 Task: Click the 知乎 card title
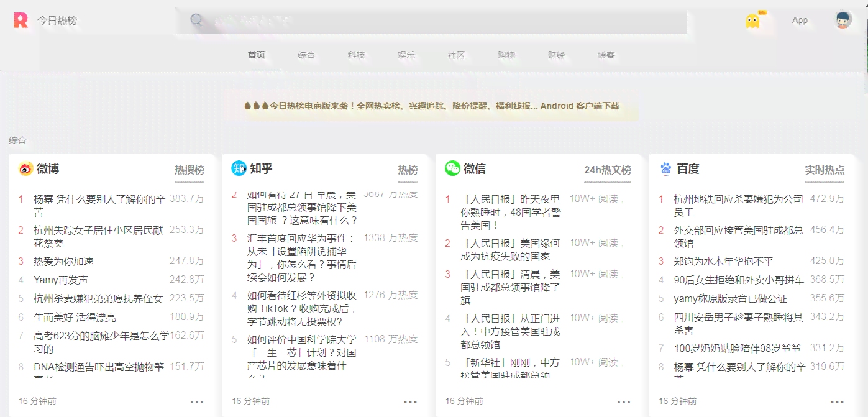[x=261, y=168]
